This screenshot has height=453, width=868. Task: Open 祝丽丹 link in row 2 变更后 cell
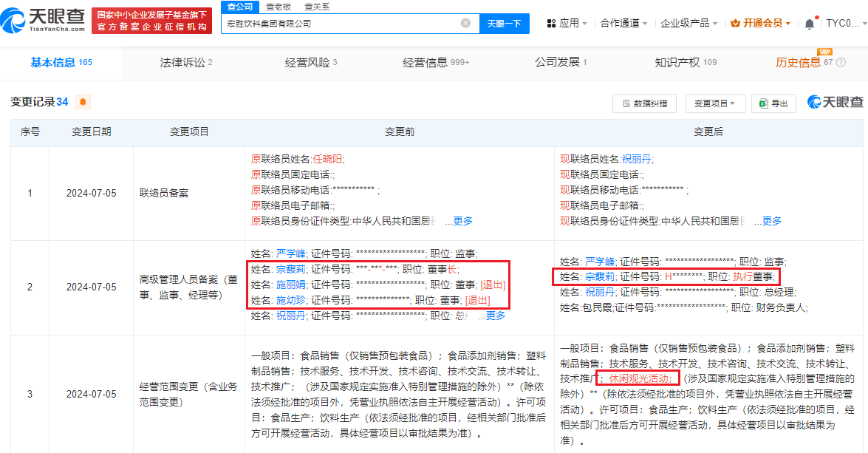coord(600,292)
